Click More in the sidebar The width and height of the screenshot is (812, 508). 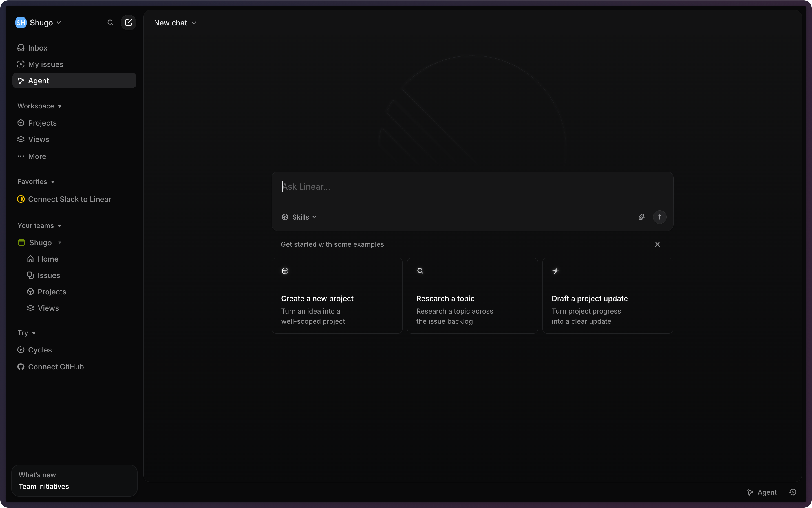[74, 156]
